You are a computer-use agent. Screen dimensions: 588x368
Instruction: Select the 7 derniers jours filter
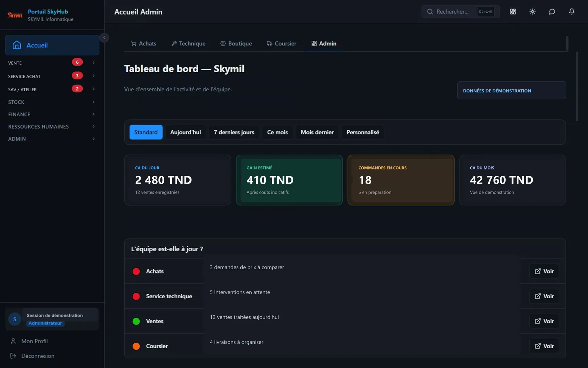[x=234, y=132]
